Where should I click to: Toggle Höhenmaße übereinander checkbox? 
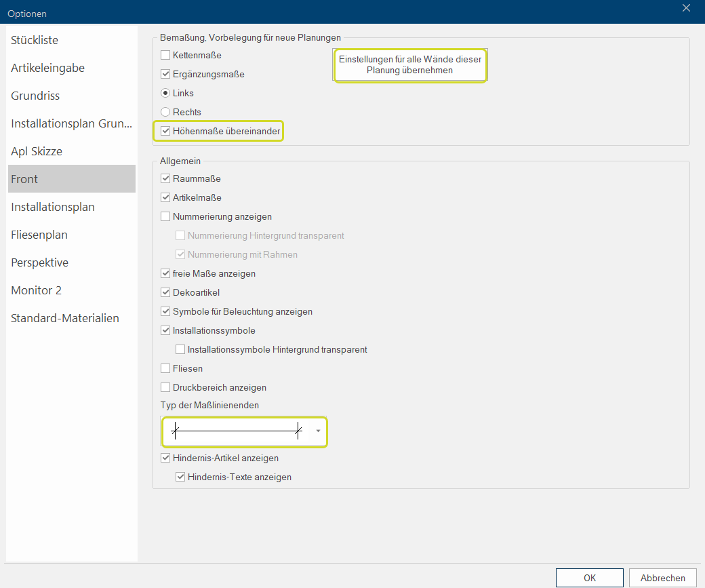tap(165, 131)
